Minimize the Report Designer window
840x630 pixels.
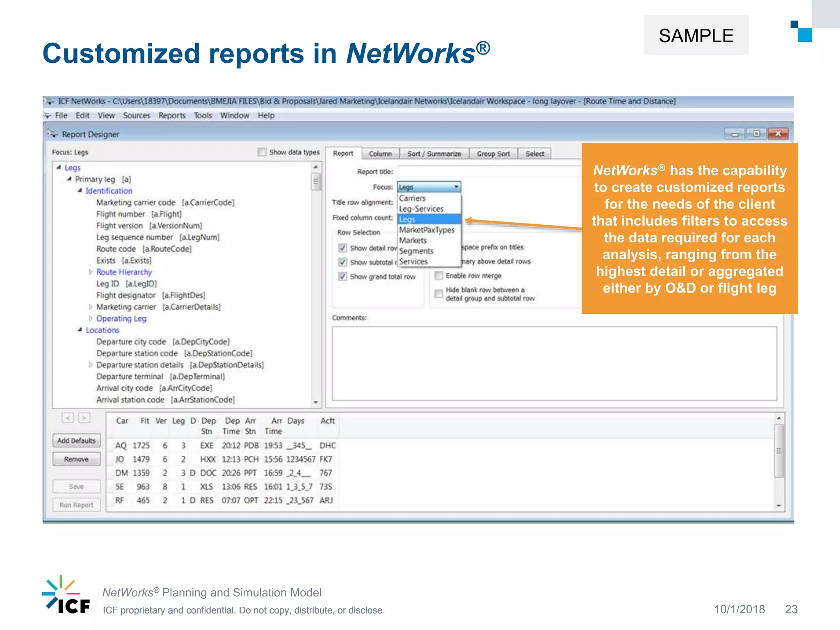point(735,134)
